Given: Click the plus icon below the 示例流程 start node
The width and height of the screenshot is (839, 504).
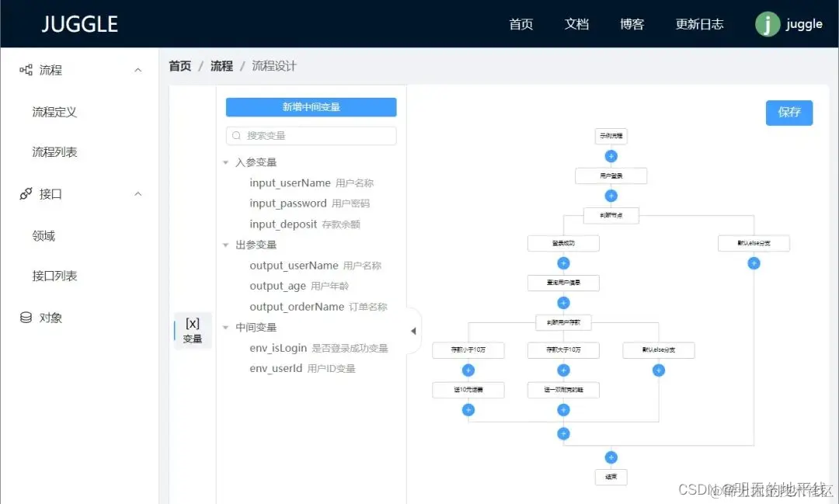Looking at the screenshot, I should 611,155.
